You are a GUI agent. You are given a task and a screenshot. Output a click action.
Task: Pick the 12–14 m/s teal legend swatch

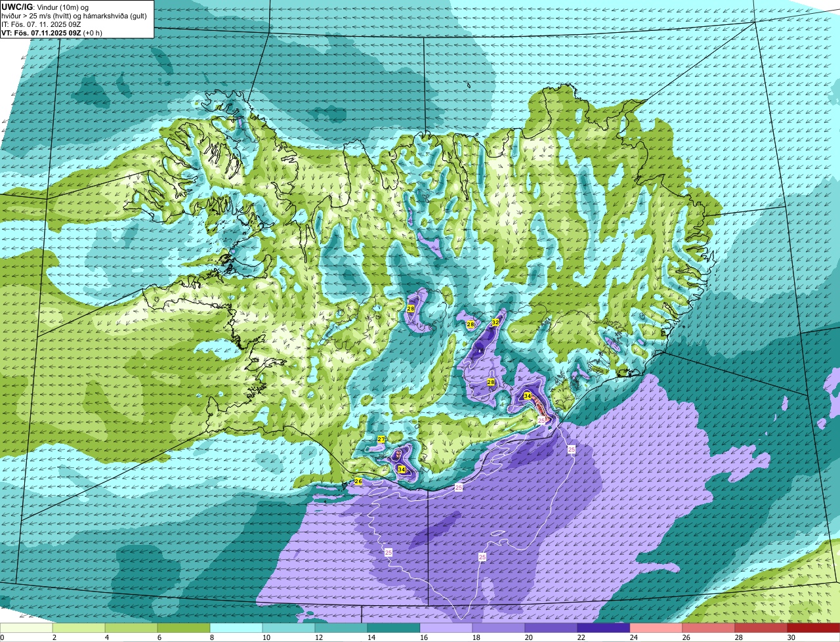tap(341, 628)
